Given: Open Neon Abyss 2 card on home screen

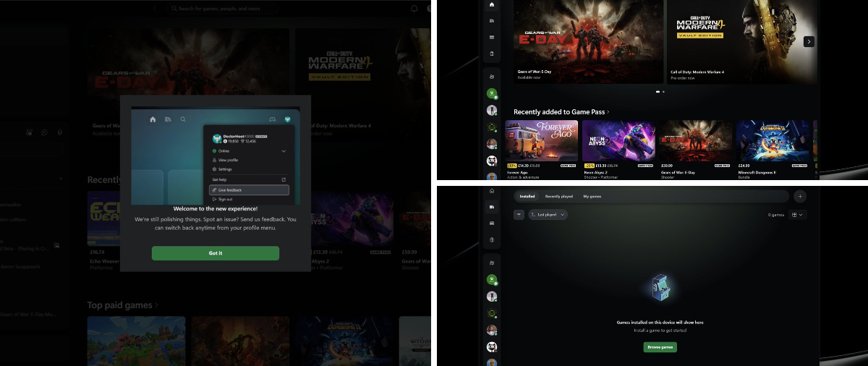Looking at the screenshot, I should [x=618, y=149].
